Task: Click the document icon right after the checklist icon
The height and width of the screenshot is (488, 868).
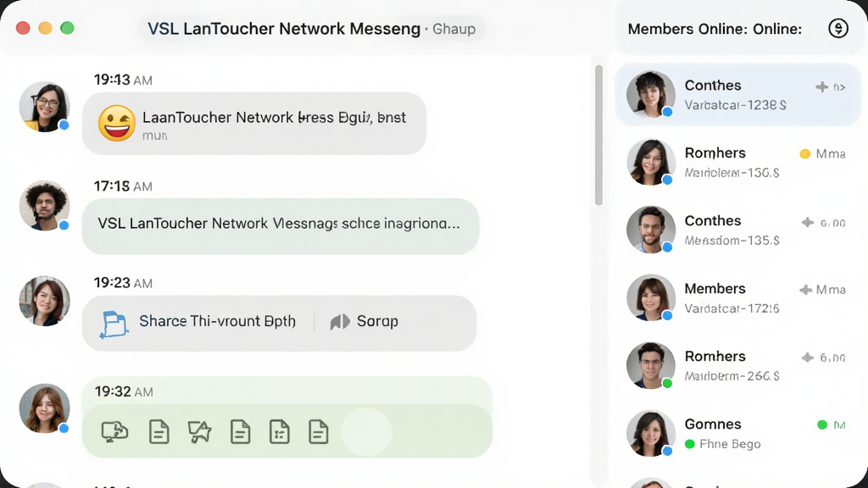Action: [x=319, y=431]
